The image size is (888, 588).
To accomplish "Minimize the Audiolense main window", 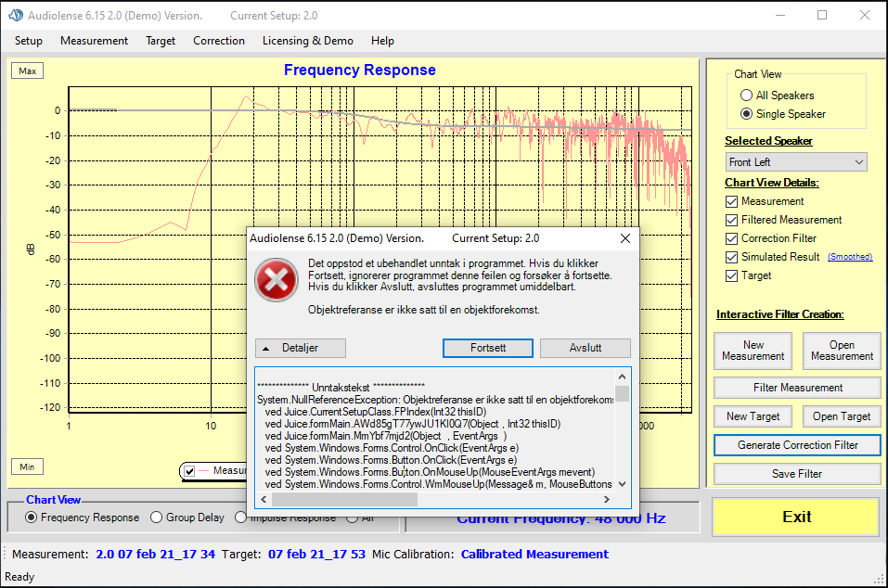I will [780, 15].
